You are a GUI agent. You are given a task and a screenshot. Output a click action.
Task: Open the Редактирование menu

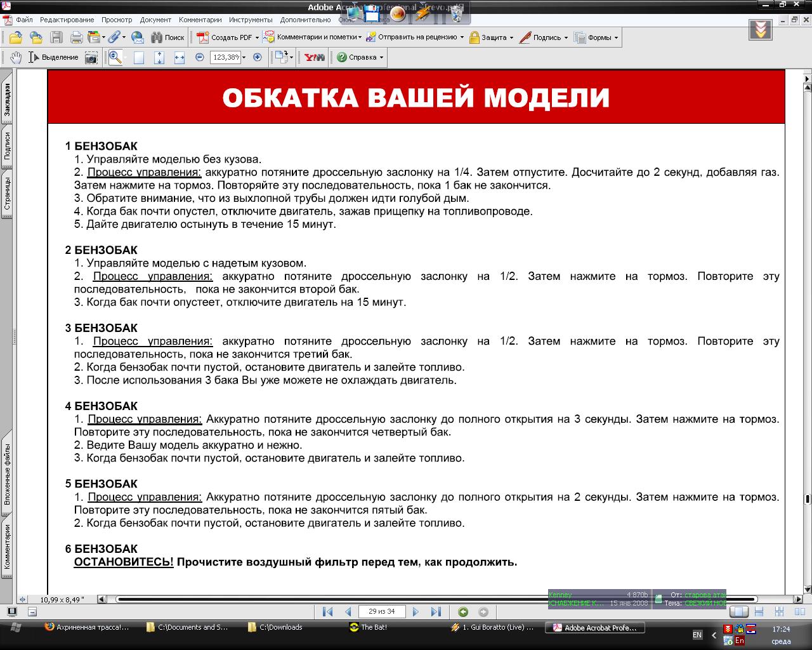click(67, 20)
